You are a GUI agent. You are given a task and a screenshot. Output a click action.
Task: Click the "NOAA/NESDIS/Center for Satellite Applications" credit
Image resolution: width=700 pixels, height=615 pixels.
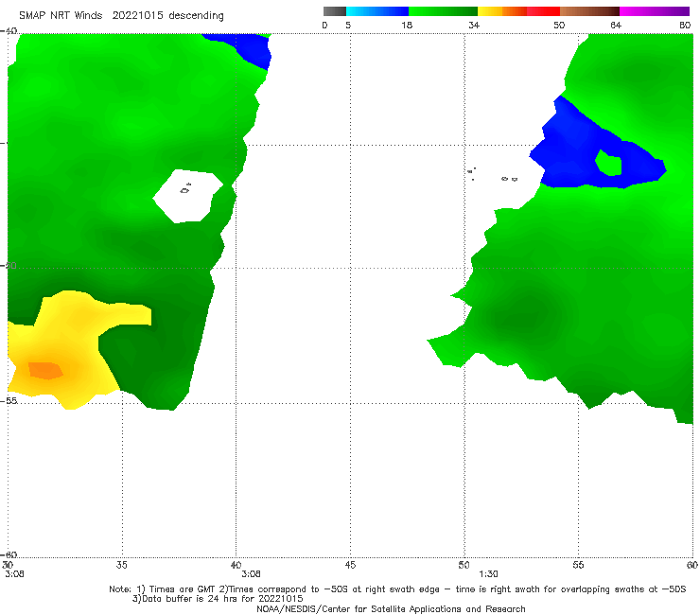point(391,608)
